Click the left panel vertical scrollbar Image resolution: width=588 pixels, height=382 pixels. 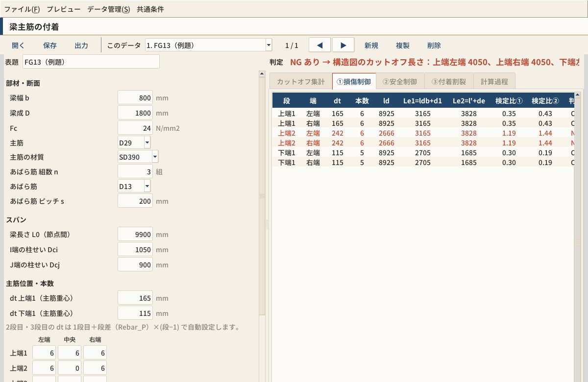tap(262, 196)
